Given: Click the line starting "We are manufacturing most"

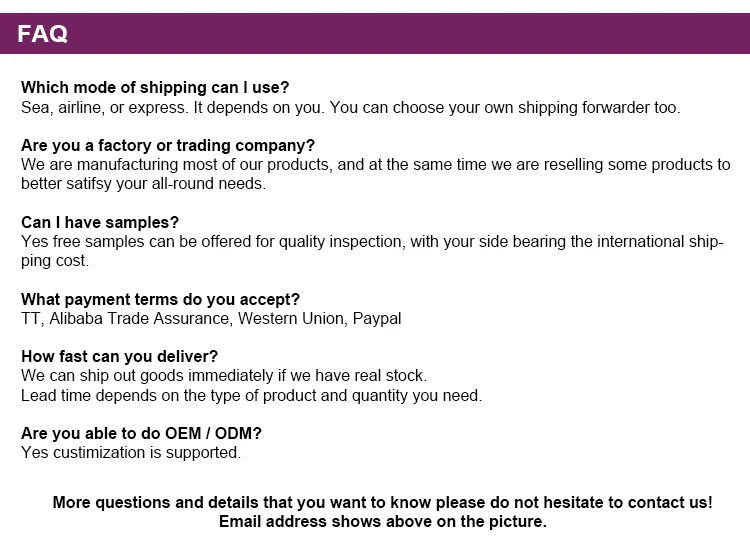Looking at the screenshot, I should tap(375, 164).
